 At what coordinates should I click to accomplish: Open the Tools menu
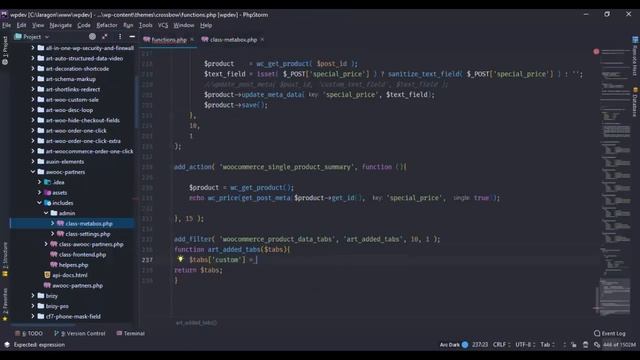click(146, 25)
